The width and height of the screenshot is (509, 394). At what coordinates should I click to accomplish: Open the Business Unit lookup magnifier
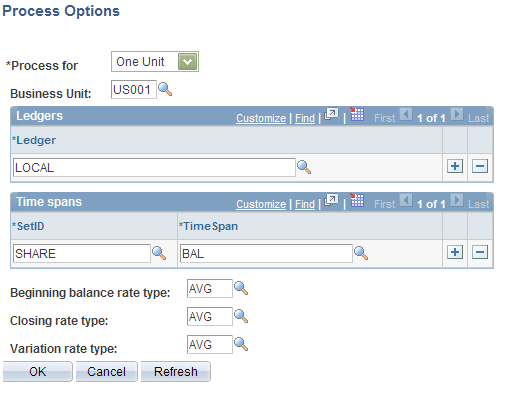point(165,89)
